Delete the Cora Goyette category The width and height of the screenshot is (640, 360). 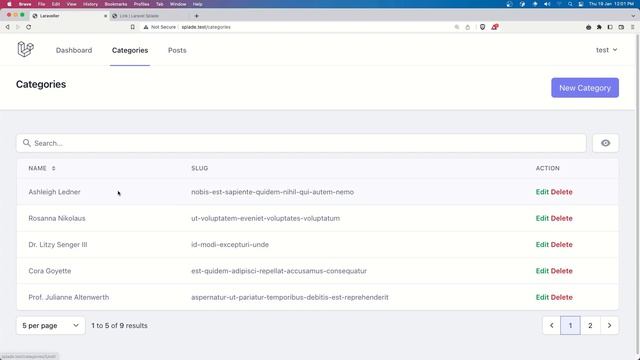[562, 271]
